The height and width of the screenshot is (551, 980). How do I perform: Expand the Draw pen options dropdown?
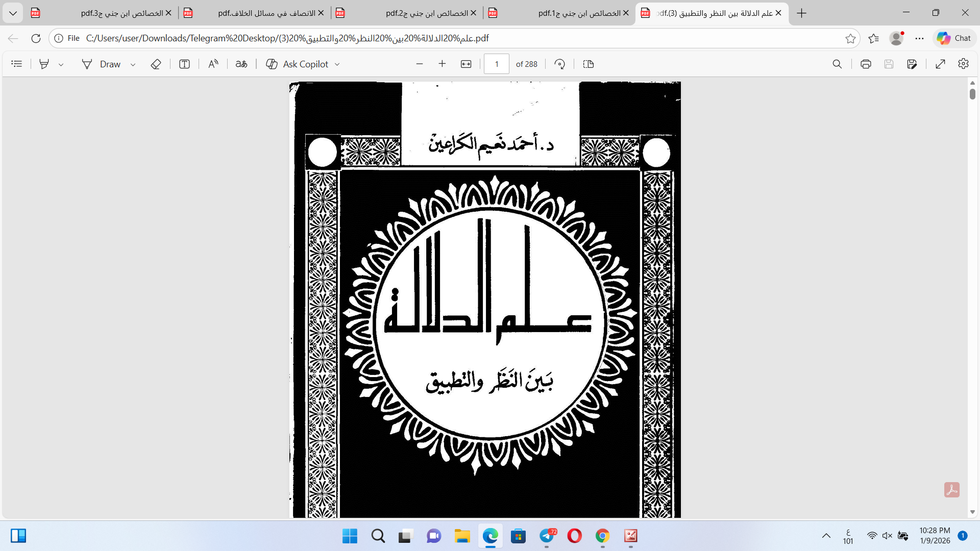[x=133, y=64]
